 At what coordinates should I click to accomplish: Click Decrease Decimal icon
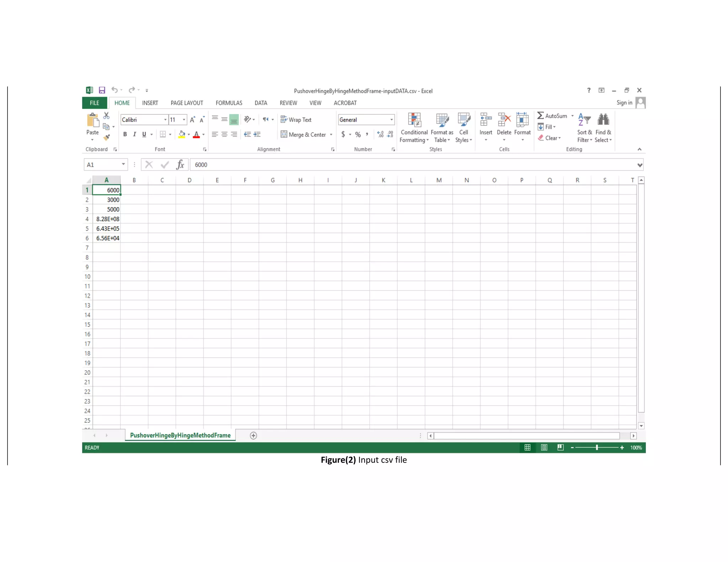click(390, 134)
